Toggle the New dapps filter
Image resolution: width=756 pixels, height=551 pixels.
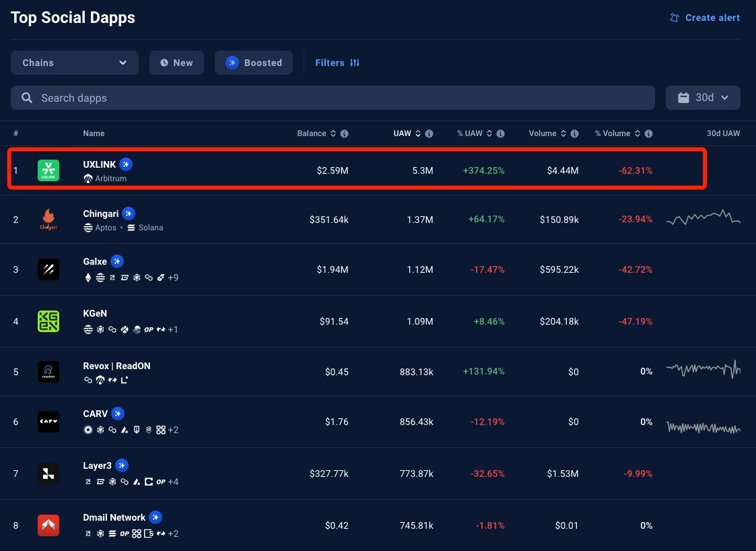(176, 63)
